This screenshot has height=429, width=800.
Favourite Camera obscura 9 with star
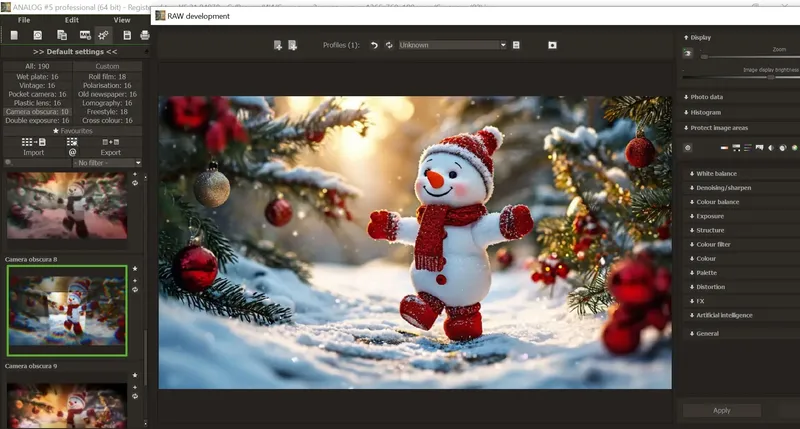[x=135, y=375]
